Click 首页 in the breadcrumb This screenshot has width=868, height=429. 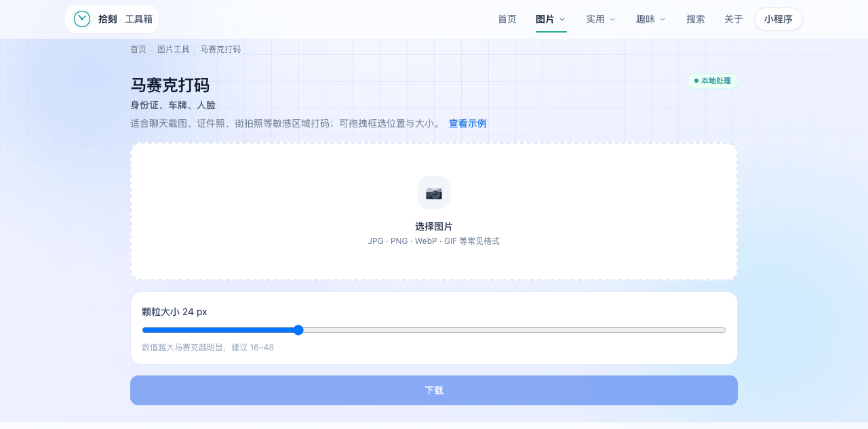[138, 49]
